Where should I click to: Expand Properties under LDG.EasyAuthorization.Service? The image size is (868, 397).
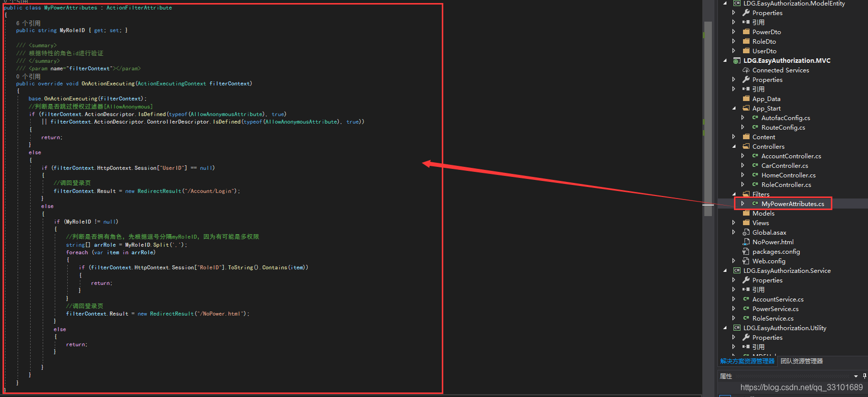(734, 280)
